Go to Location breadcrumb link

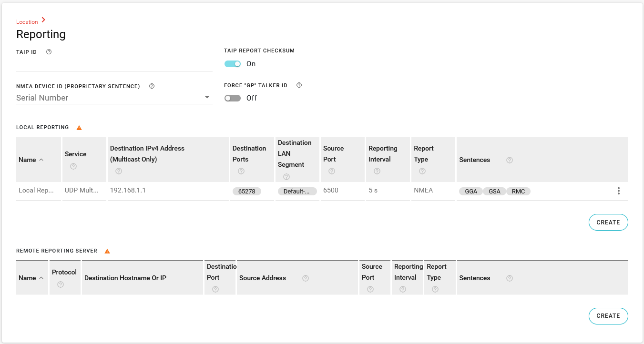27,22
